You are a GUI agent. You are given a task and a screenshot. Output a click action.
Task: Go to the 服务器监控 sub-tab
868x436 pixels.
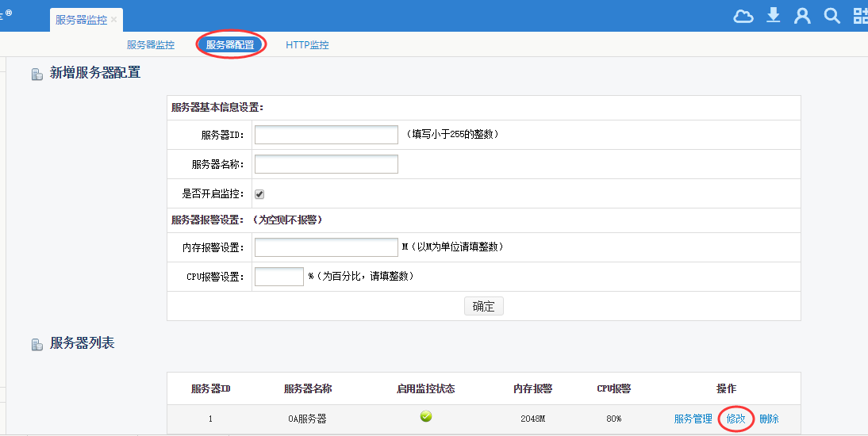(x=151, y=45)
